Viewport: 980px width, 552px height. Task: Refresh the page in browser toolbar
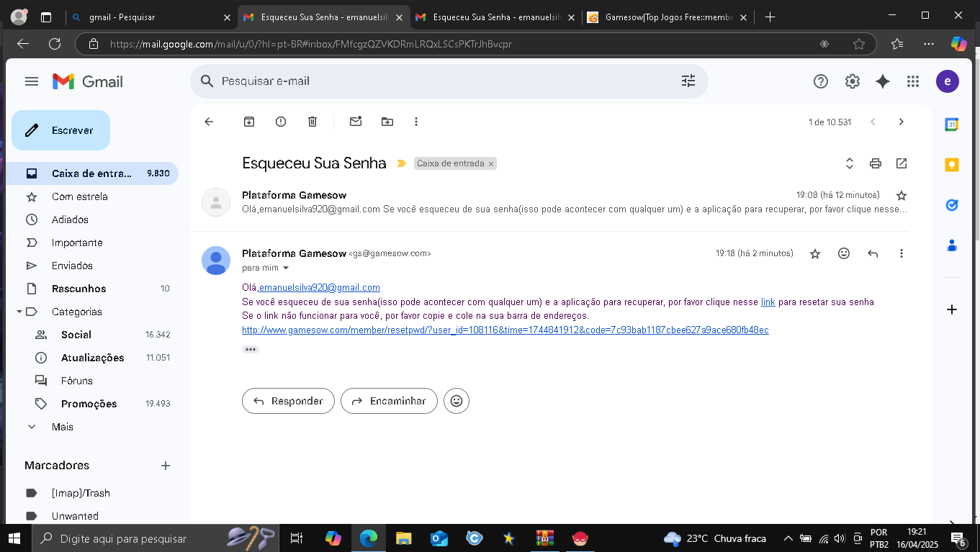[55, 44]
